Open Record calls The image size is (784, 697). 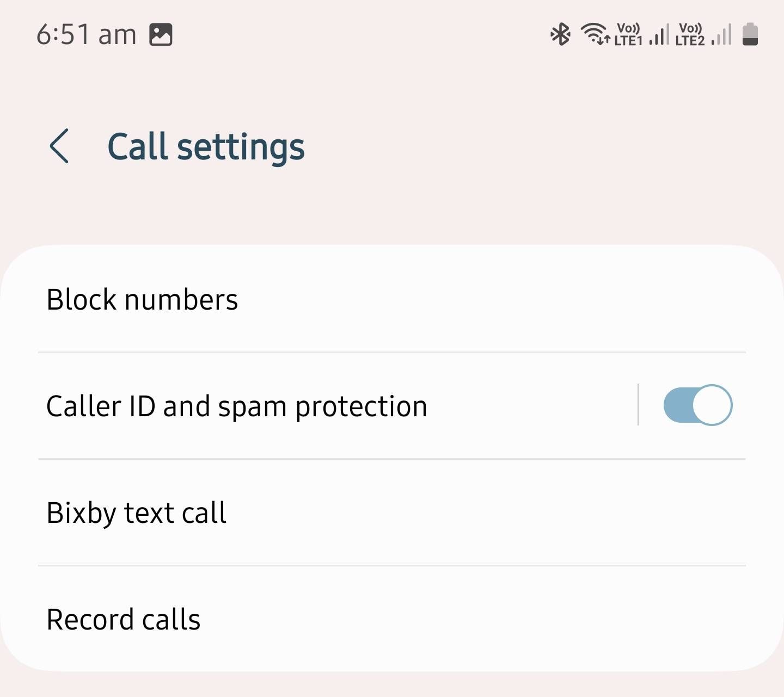pos(124,618)
